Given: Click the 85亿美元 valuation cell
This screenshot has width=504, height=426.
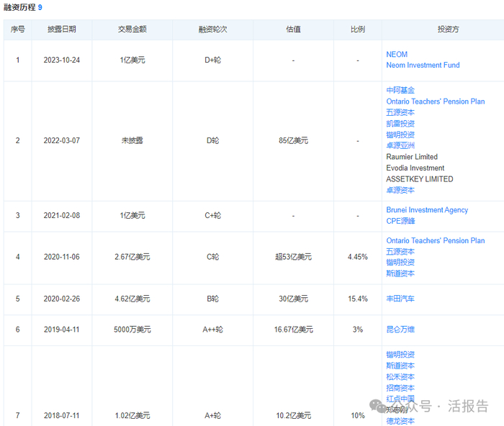Looking at the screenshot, I should pos(294,141).
